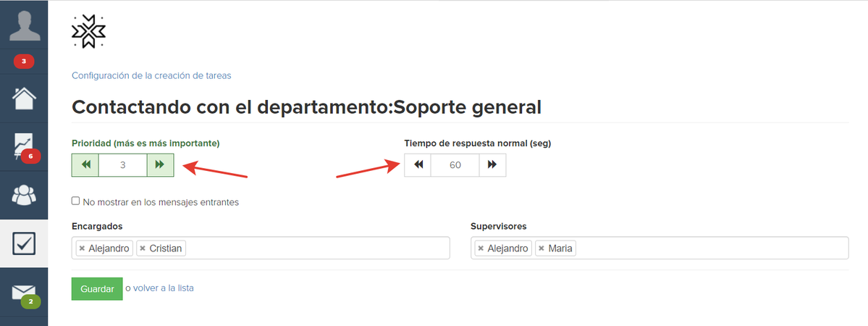
Task: Click the snowflake logo at top
Action: click(88, 31)
